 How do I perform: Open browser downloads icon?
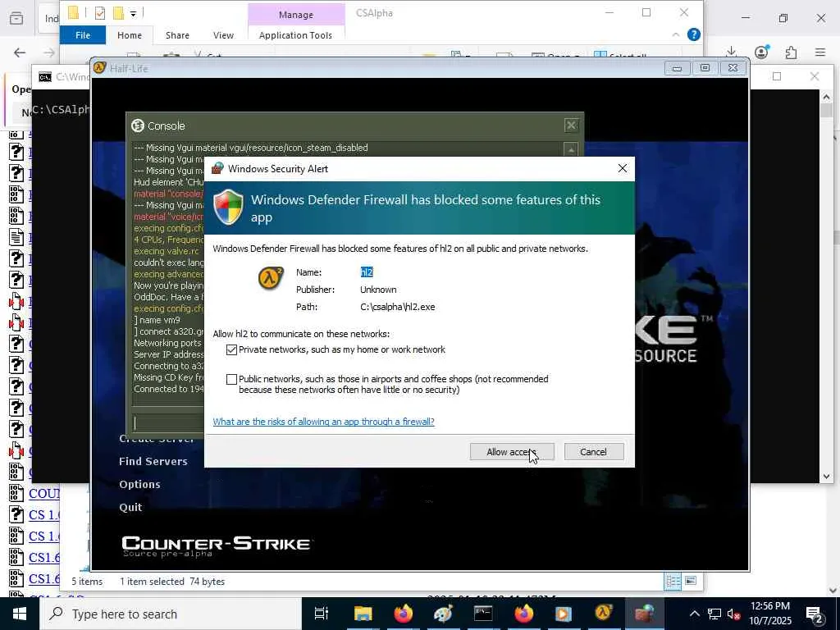pyautogui.click(x=731, y=52)
